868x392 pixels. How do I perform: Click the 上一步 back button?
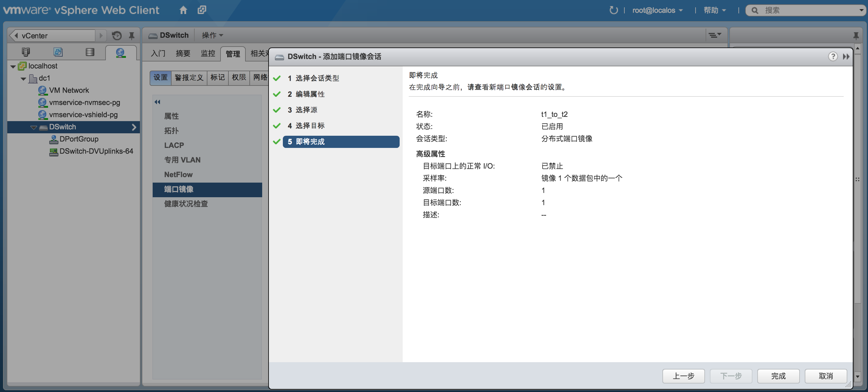tap(683, 376)
